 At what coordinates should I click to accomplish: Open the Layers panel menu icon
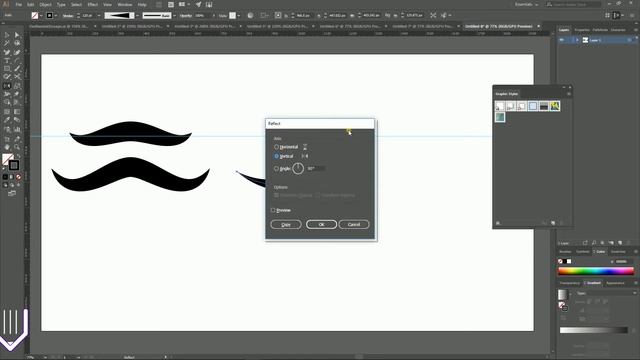636,30
